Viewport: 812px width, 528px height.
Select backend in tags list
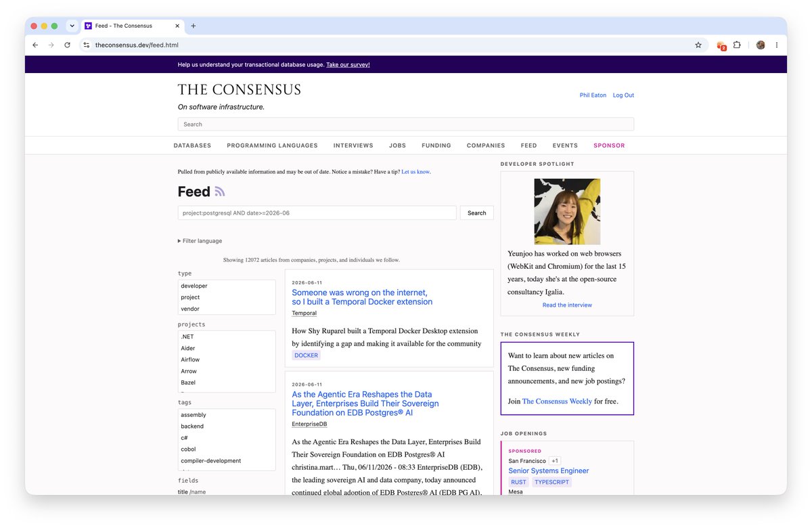click(x=226, y=426)
